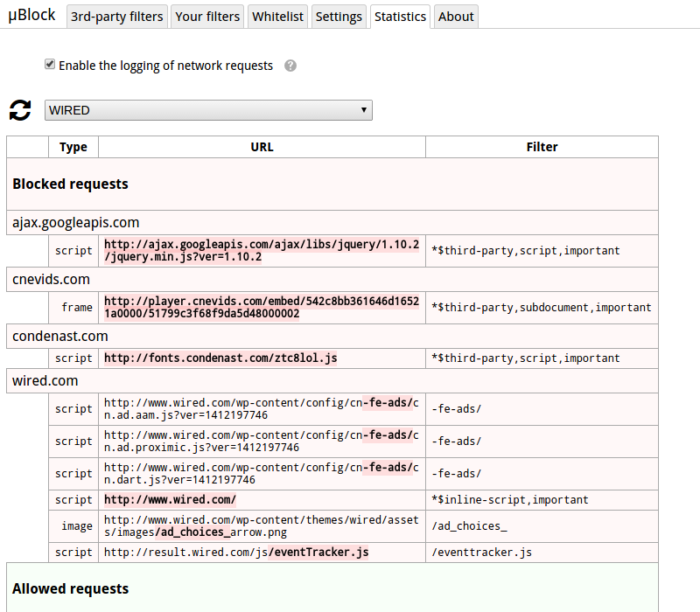Click the condenast row's *$third-party,script,important filter
Screen dimensions: 700x612
(x=542, y=358)
